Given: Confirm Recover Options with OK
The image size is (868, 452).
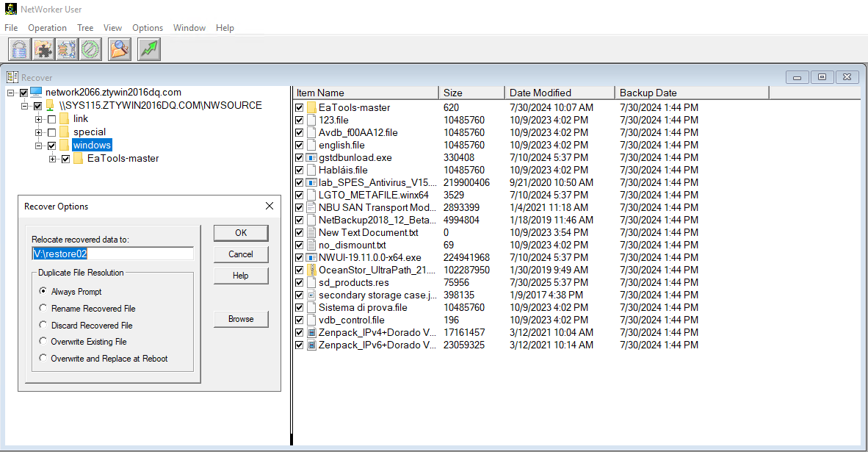Looking at the screenshot, I should (241, 233).
